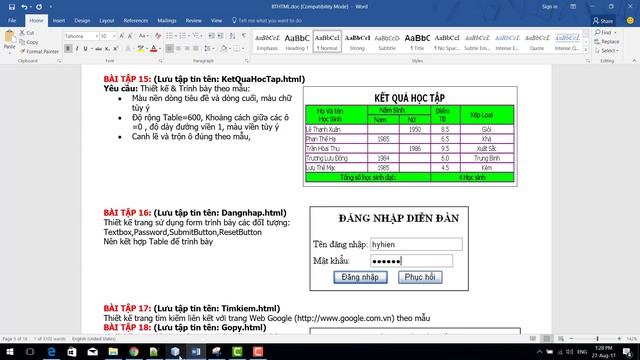Apply the Title style
Viewport: 640px width, 360px height.
pos(417,42)
